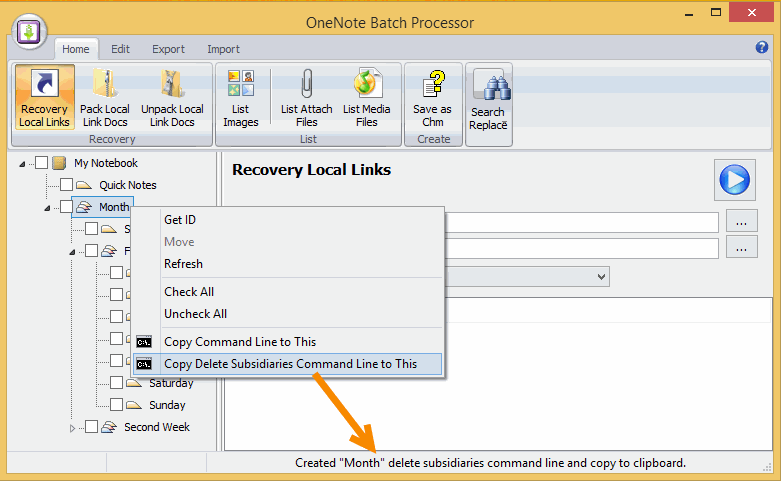This screenshot has height=481, width=781.
Task: Click the Recovery Local Links ribbon button
Action: coord(45,97)
